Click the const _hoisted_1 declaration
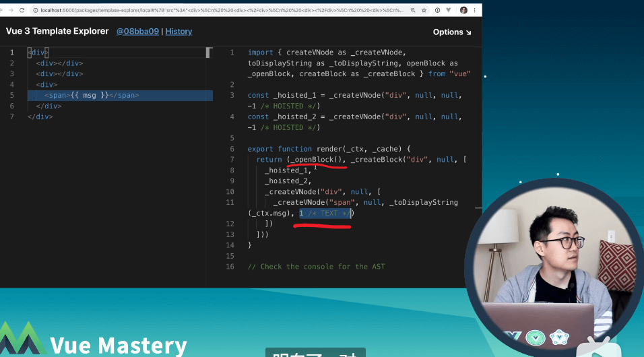644x357 pixels. pos(355,100)
